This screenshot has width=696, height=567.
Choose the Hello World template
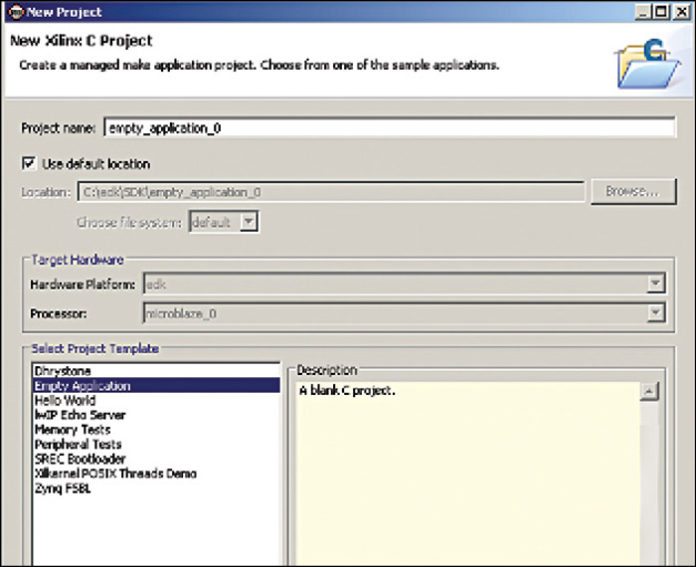[65, 400]
